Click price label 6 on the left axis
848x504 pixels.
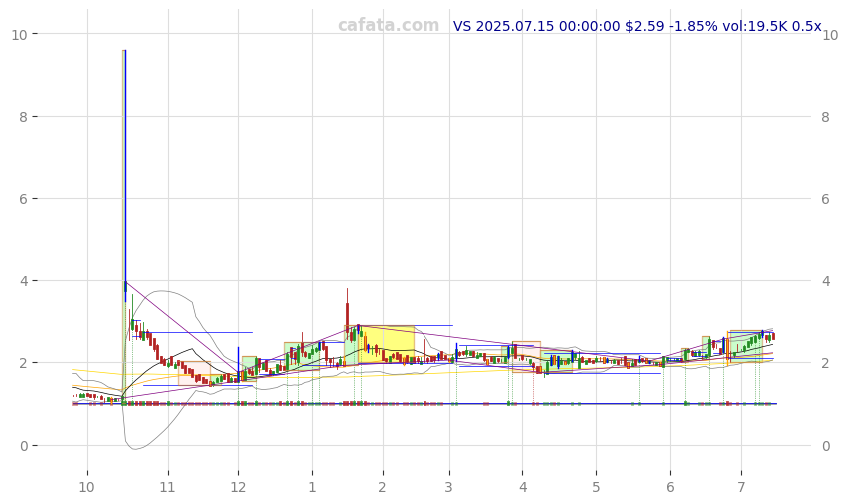coord(23,199)
